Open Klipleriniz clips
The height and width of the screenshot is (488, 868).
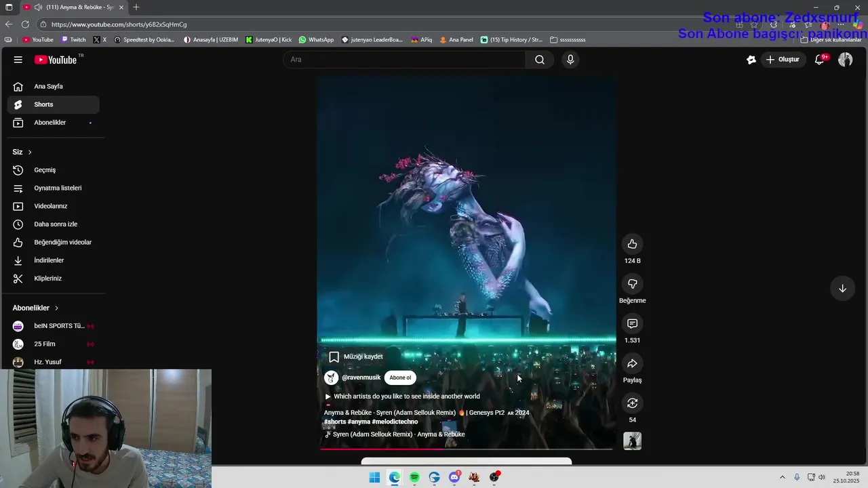click(54, 279)
